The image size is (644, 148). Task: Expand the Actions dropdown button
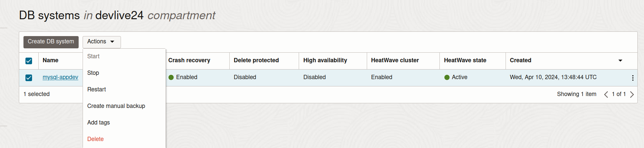pyautogui.click(x=101, y=42)
